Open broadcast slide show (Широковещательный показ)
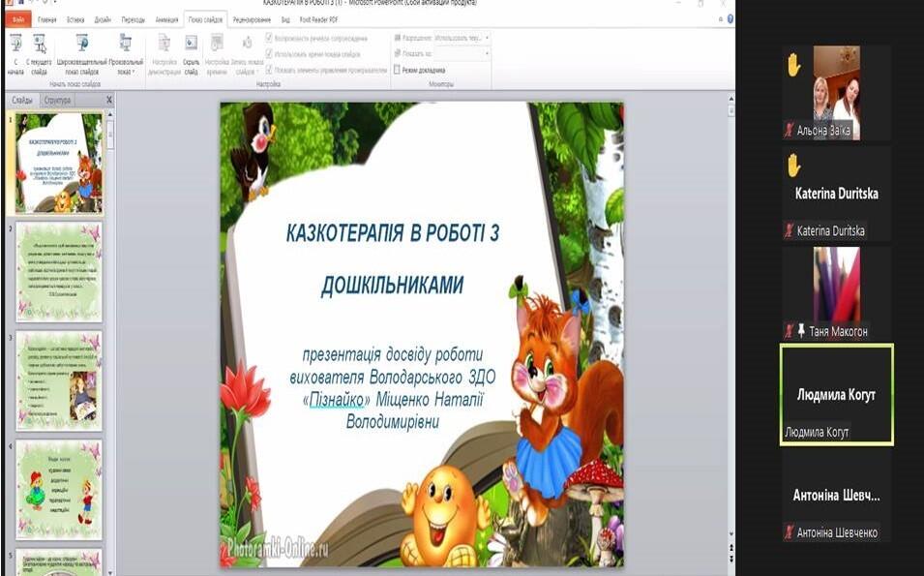The width and height of the screenshot is (924, 576). [x=82, y=54]
